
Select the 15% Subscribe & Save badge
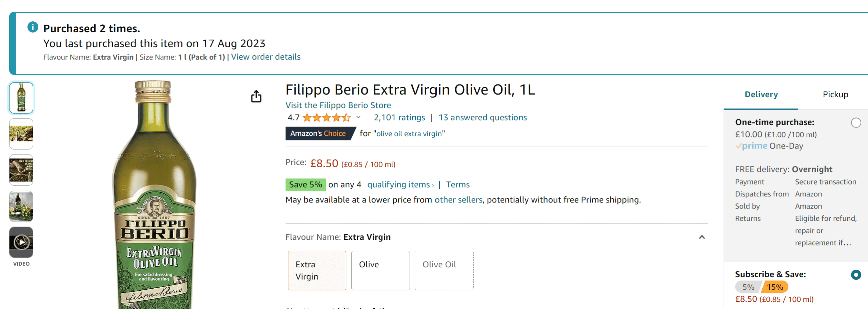775,287
